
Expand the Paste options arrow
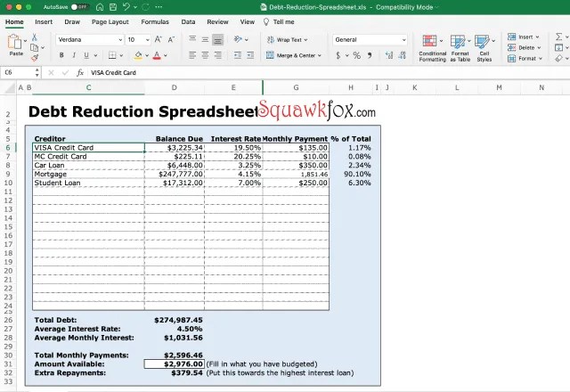pos(26,40)
